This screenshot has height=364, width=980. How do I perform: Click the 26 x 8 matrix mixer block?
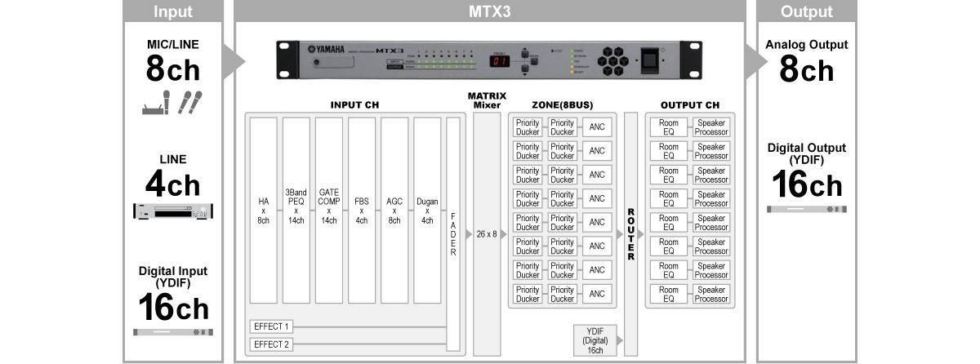tap(487, 233)
